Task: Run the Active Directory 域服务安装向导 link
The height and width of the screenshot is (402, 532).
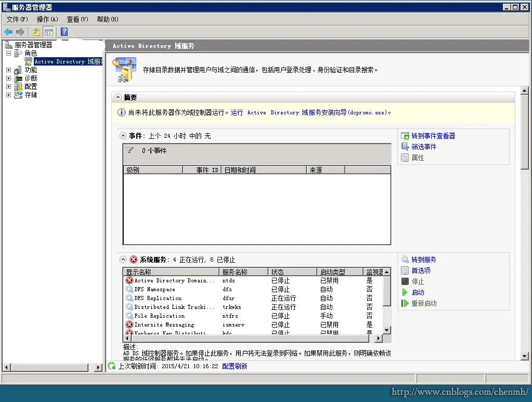Action: pos(310,113)
